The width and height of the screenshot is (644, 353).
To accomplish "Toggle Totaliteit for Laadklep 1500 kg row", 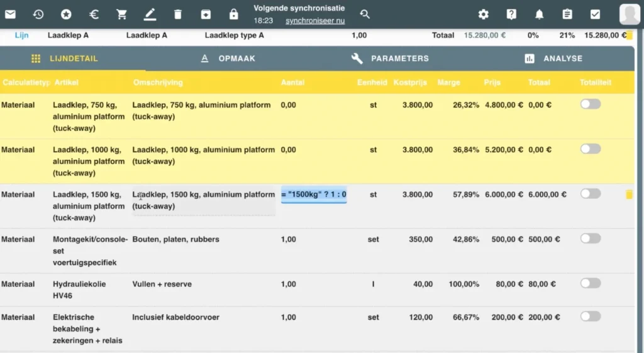I will pyautogui.click(x=591, y=194).
